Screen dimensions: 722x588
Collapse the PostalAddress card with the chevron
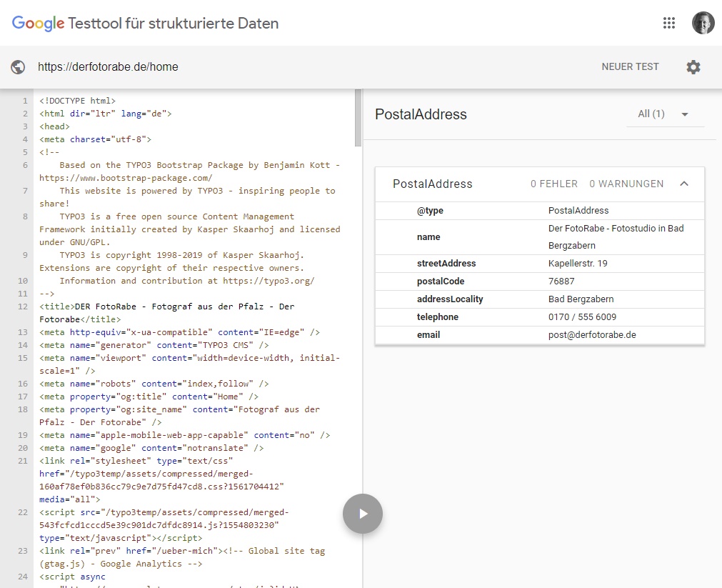(x=684, y=184)
